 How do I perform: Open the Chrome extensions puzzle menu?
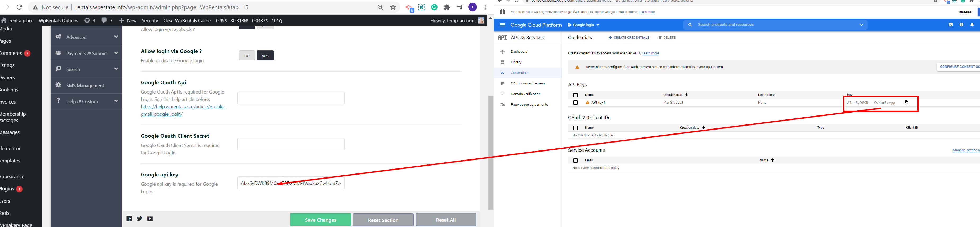click(x=447, y=7)
